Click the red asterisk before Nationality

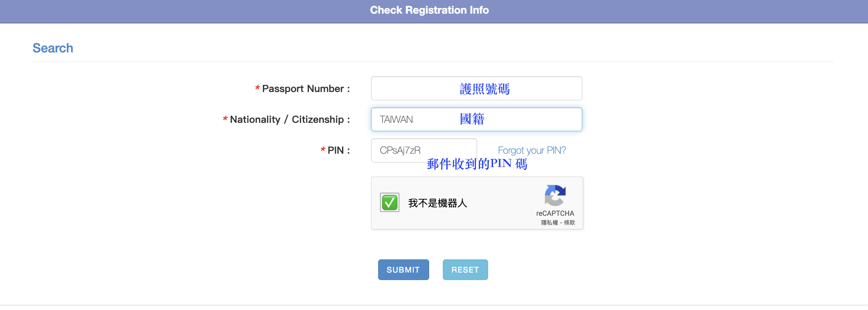point(225,119)
